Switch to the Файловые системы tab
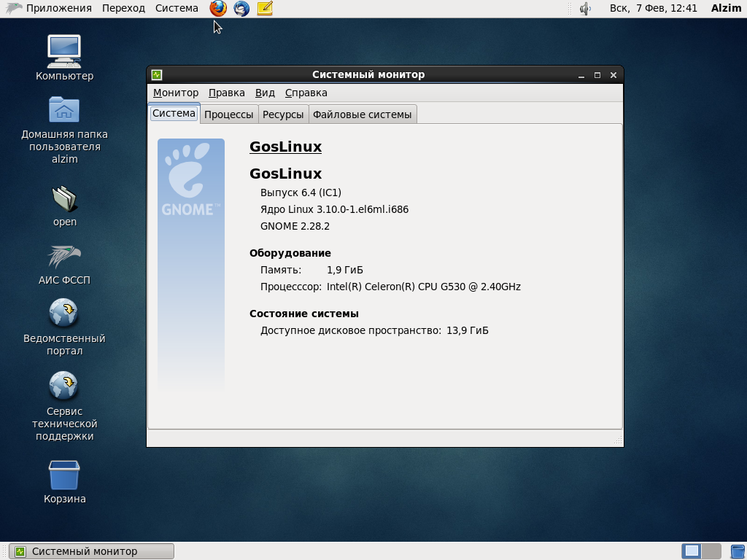 [363, 114]
